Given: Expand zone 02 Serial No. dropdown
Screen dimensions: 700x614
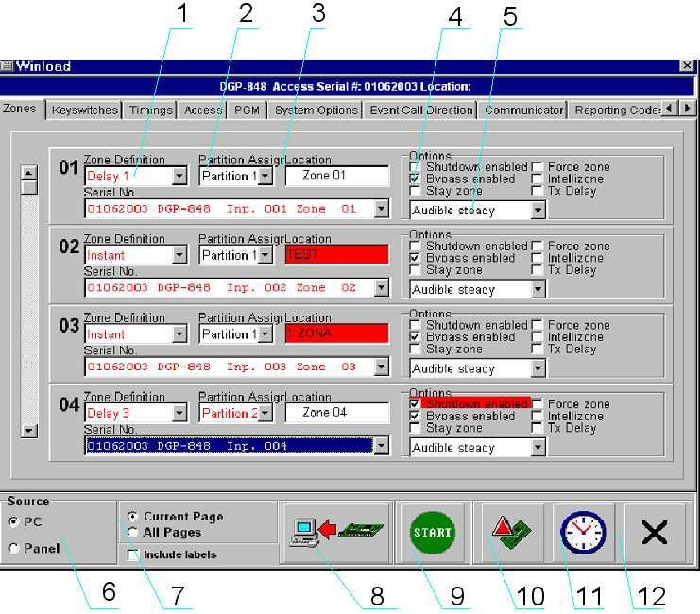Looking at the screenshot, I should coord(381,287).
